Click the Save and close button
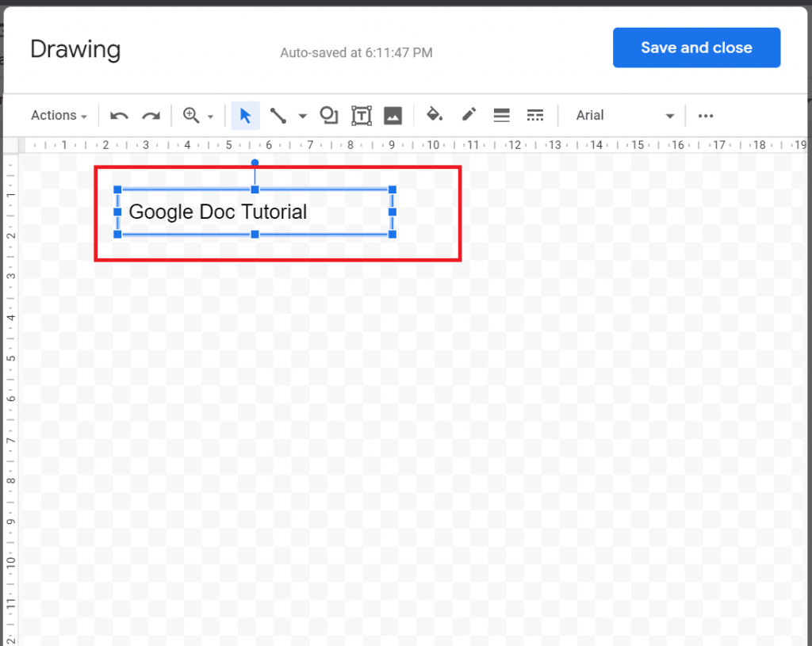812x646 pixels. click(696, 48)
